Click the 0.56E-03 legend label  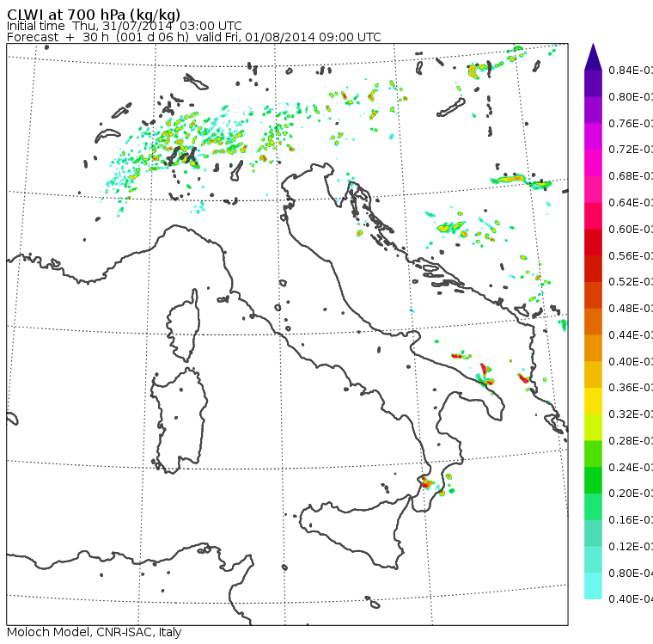point(631,255)
